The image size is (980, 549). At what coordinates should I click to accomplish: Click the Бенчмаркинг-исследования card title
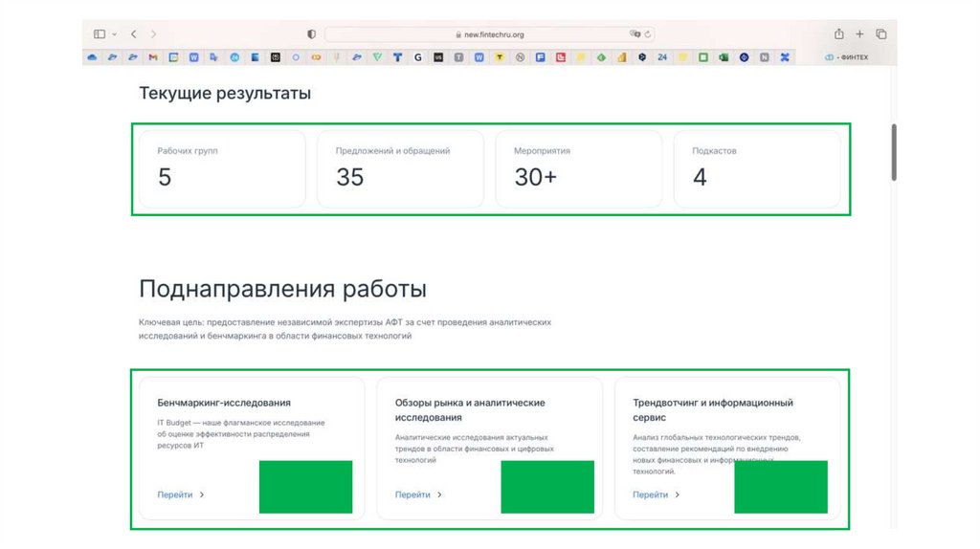(x=224, y=403)
